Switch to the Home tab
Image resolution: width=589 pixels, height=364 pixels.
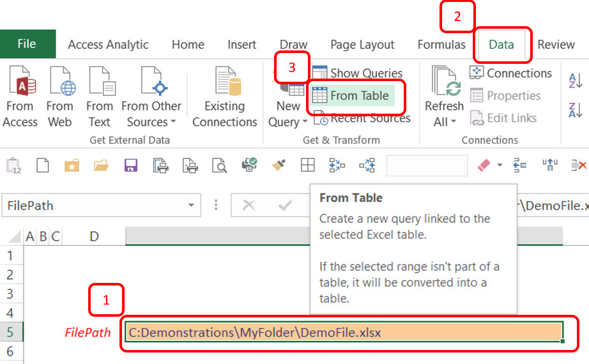[188, 45]
